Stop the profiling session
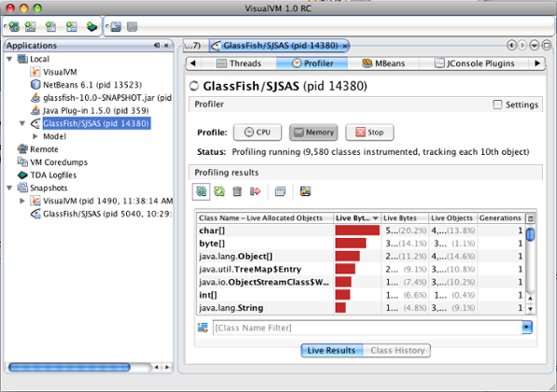Image resolution: width=557 pixels, height=392 pixels. click(x=369, y=133)
